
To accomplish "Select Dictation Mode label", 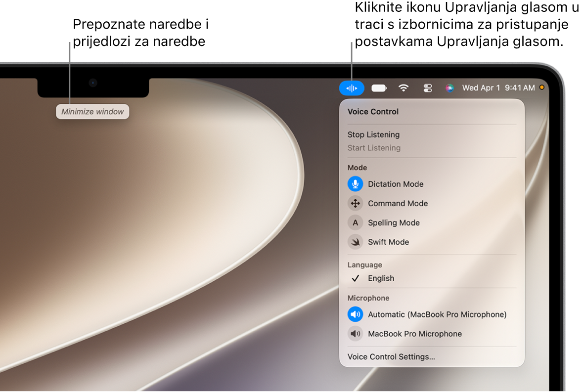I will (x=396, y=184).
